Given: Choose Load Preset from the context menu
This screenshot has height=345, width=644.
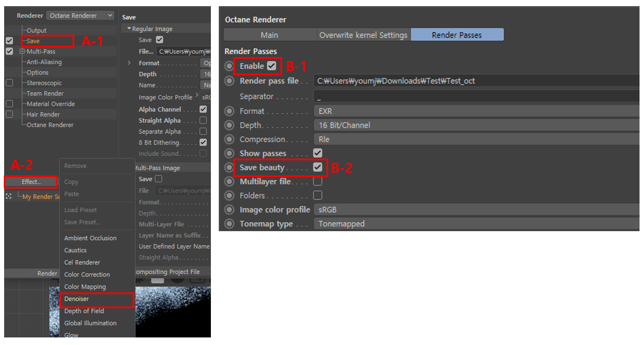Looking at the screenshot, I should click(80, 210).
